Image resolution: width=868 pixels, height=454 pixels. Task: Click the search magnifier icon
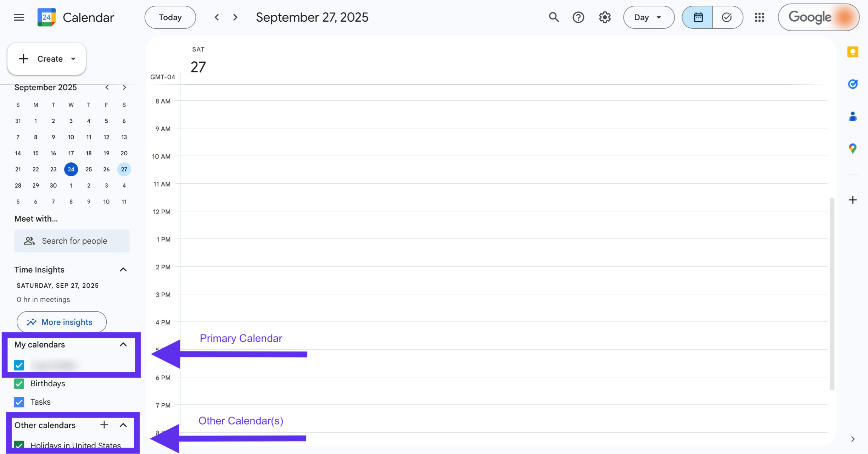click(x=554, y=17)
